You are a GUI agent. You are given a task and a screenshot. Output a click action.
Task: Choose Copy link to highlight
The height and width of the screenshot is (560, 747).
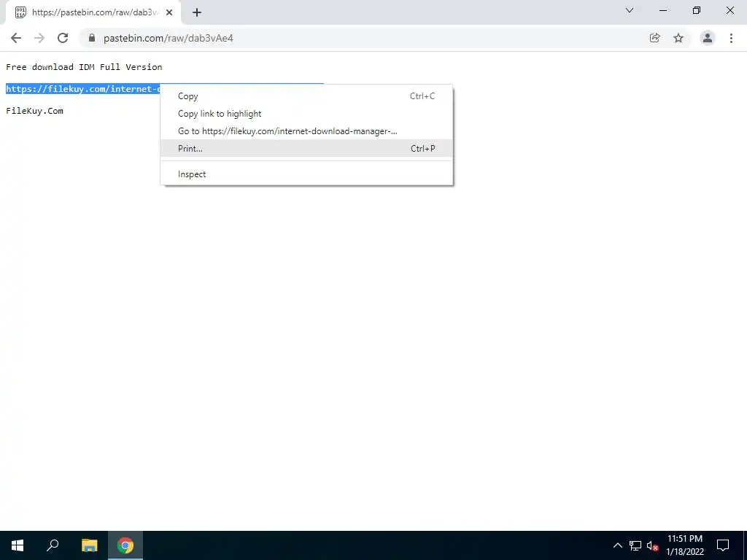click(x=306, y=114)
